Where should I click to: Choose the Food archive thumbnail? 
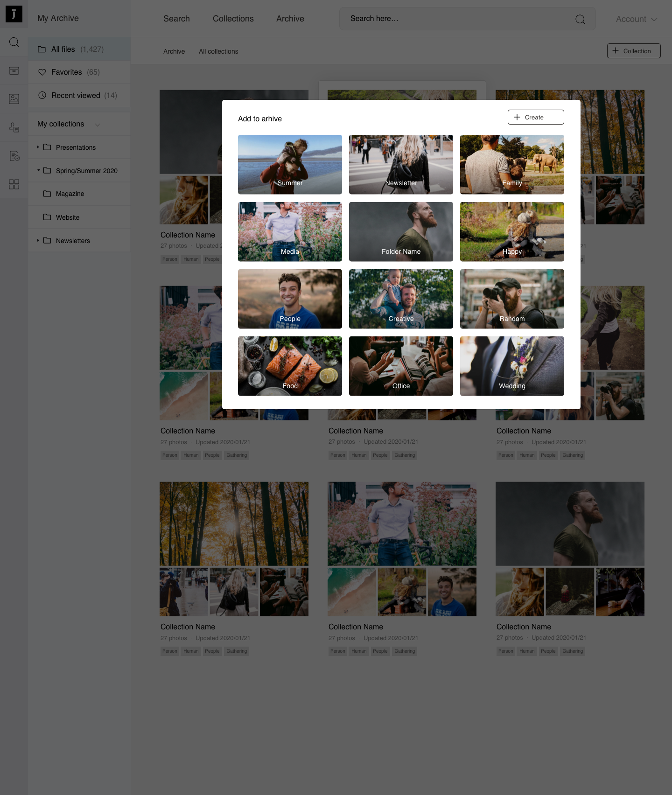tap(290, 366)
